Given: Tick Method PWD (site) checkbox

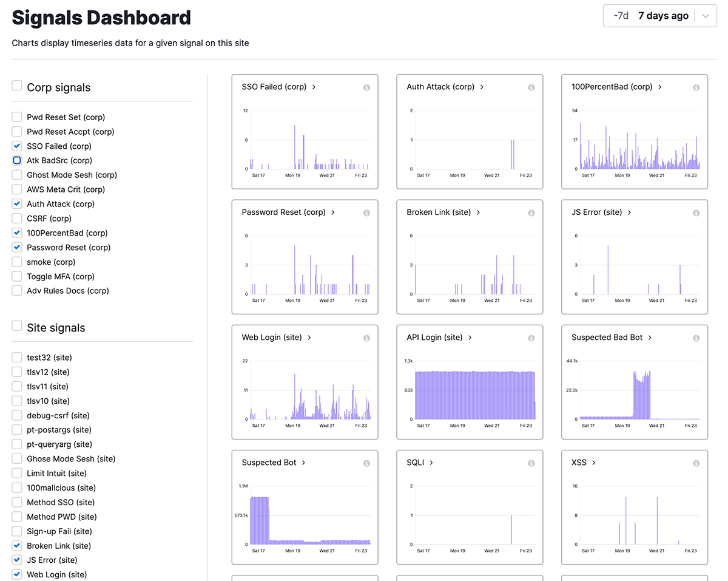Looking at the screenshot, I should click(17, 517).
